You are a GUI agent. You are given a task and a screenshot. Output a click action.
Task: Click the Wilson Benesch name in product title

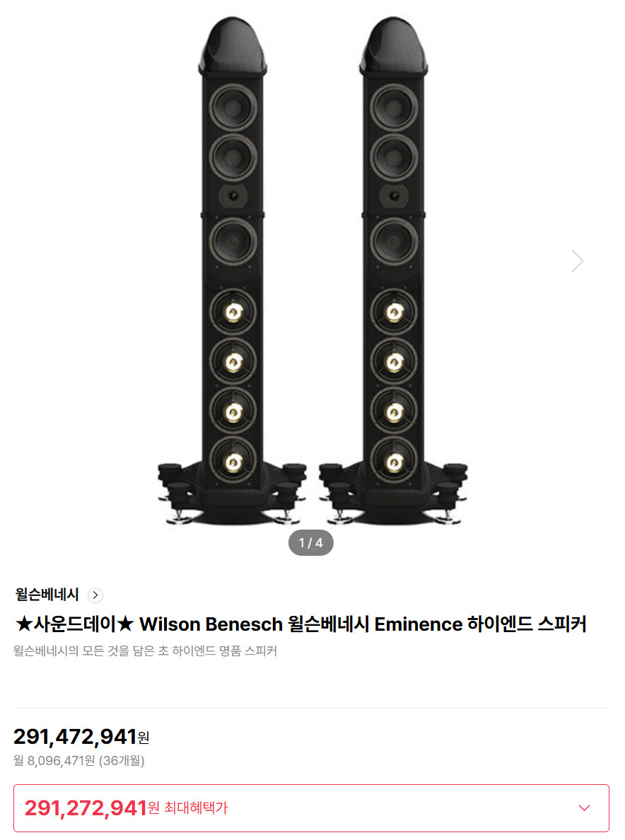coord(211,624)
